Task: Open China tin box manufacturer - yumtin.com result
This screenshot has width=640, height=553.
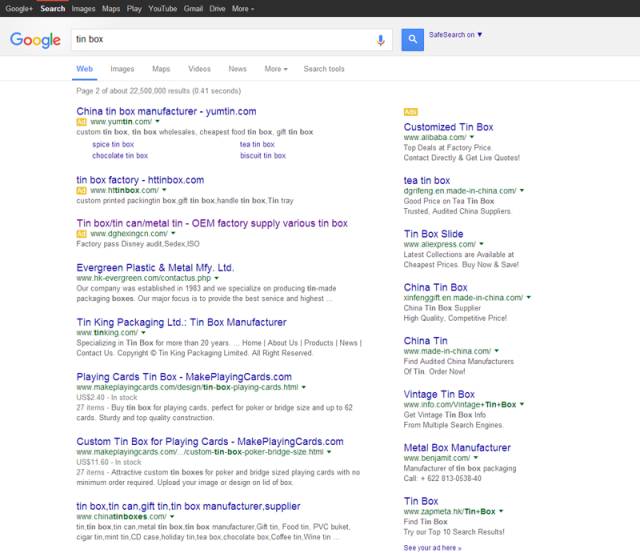Action: click(166, 111)
